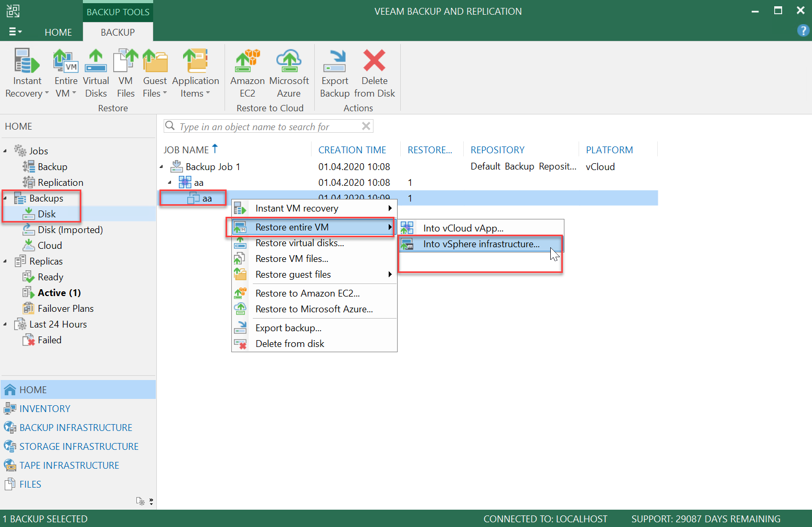Choose Restore to Amazon EC2... entry

coord(314,293)
